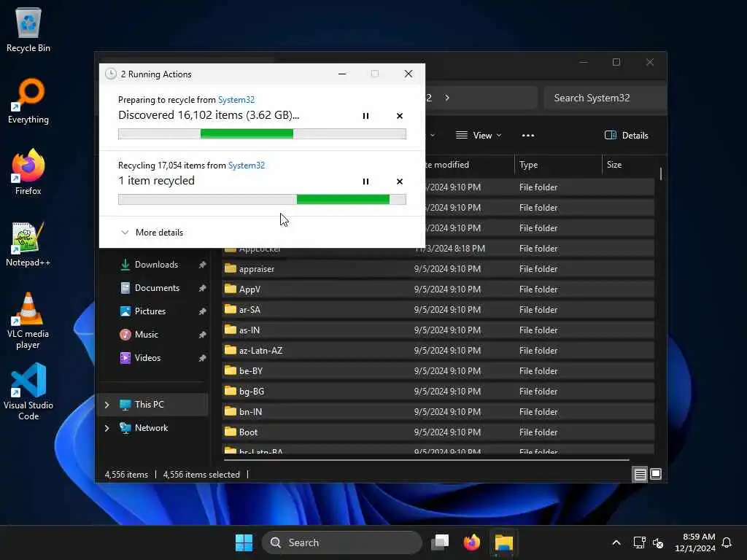Select the AppV folder
This screenshot has width=747, height=560.
(438, 289)
